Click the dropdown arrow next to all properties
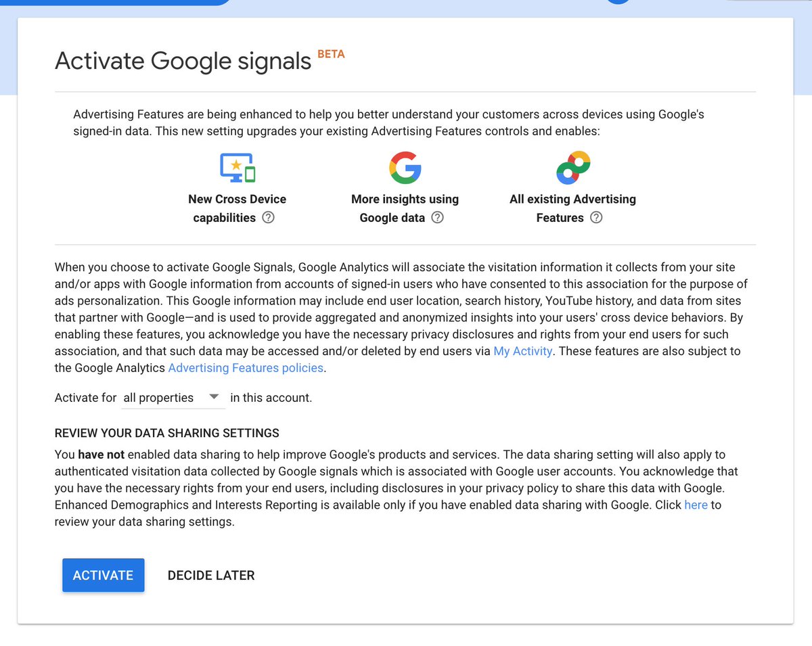Viewport: 812px width, 646px height. pos(213,398)
